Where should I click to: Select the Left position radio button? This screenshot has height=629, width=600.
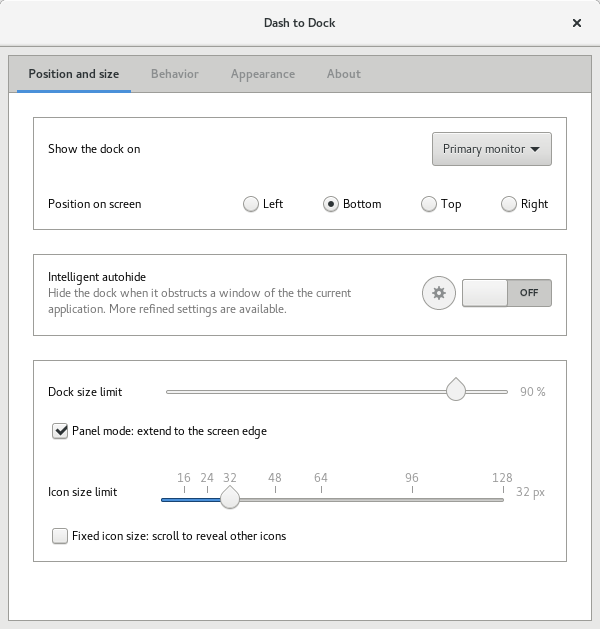[x=251, y=204]
